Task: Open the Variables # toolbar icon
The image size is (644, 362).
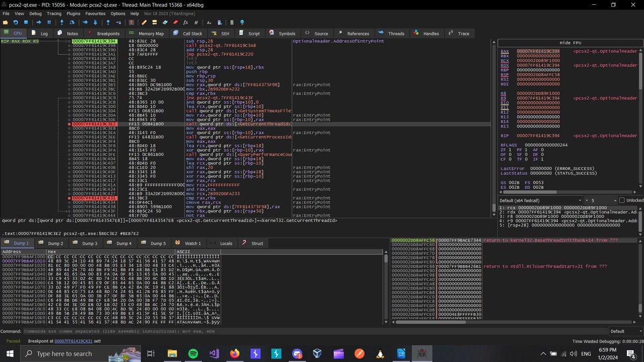Action: (196, 23)
